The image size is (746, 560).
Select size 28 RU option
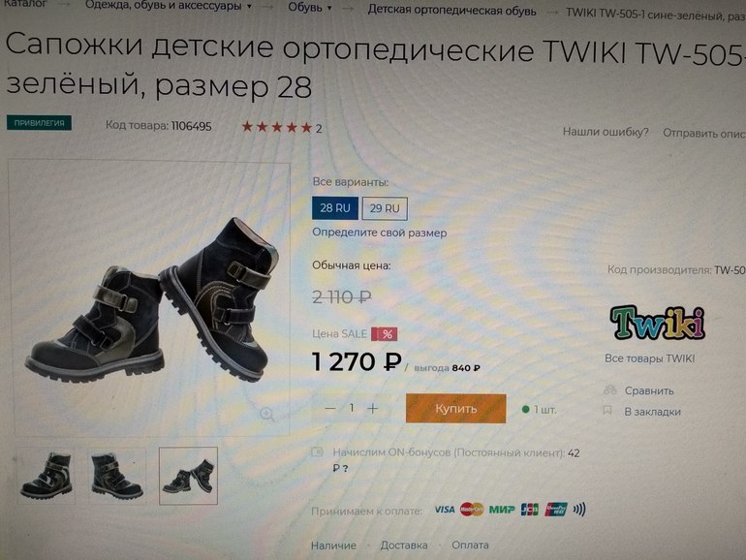[x=335, y=208]
